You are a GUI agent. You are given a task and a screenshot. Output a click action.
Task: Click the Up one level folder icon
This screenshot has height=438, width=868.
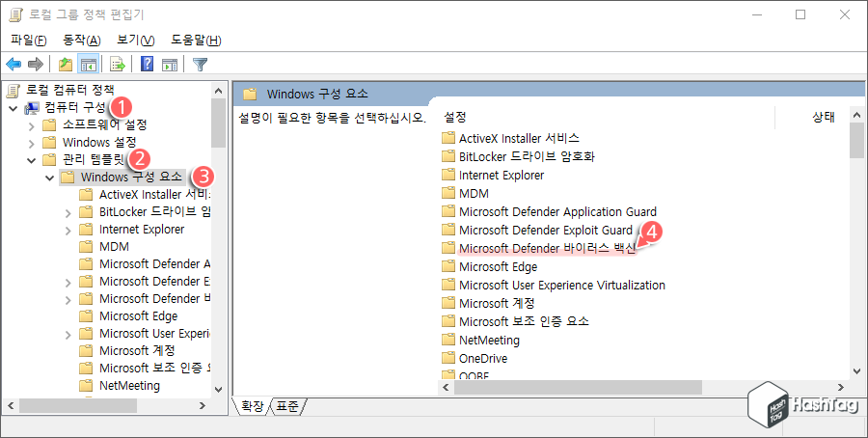(x=66, y=65)
